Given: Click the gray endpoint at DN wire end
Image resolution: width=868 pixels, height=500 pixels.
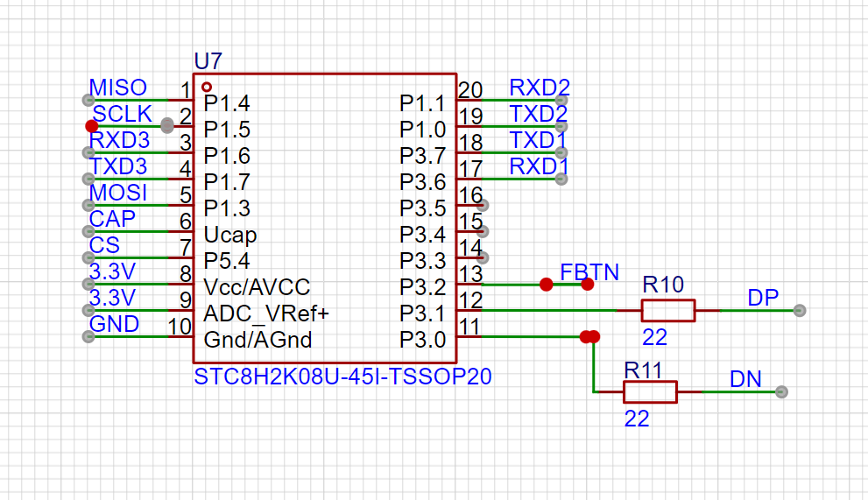Looking at the screenshot, I should coord(781,392).
